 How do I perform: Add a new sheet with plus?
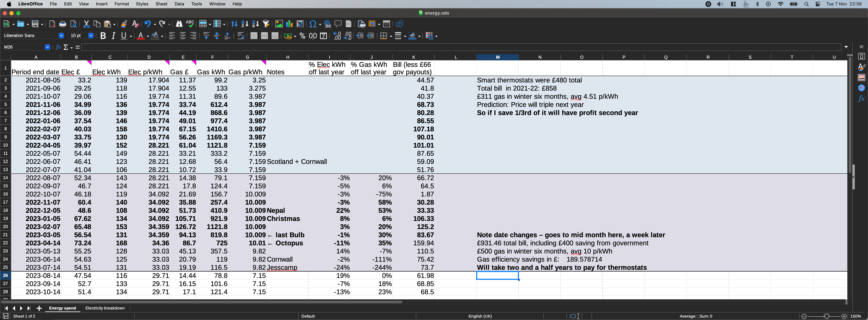coord(39,308)
